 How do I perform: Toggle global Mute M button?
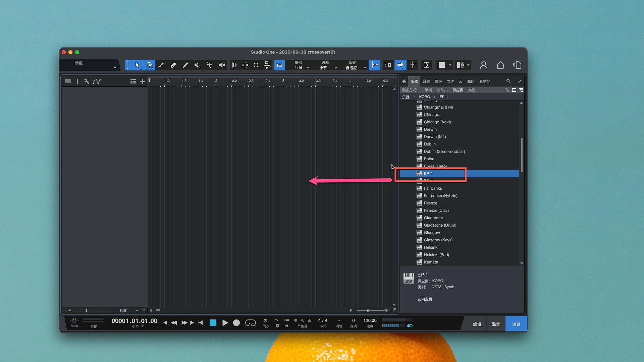(x=70, y=311)
